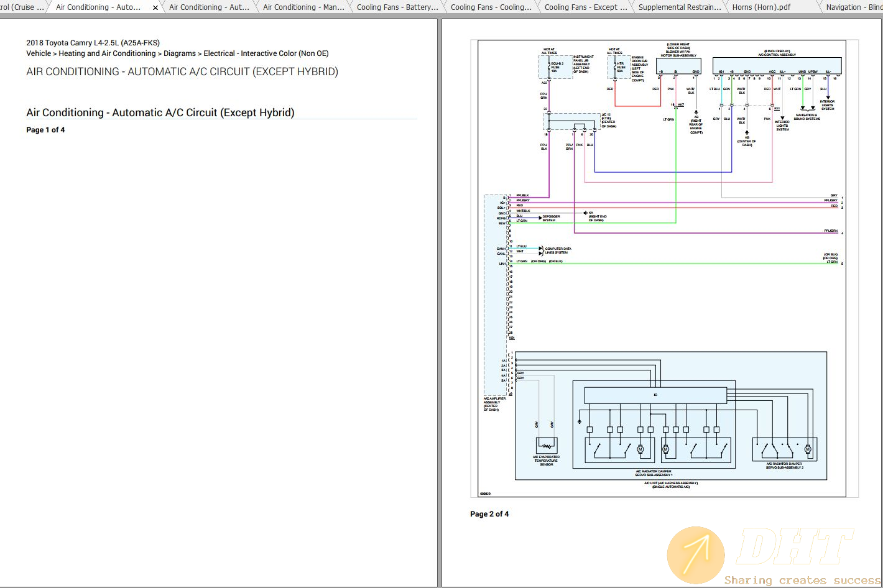Click the 'COMPUTER DATA LINES SYSTEM' reference label
883x588 pixels.
coord(558,250)
